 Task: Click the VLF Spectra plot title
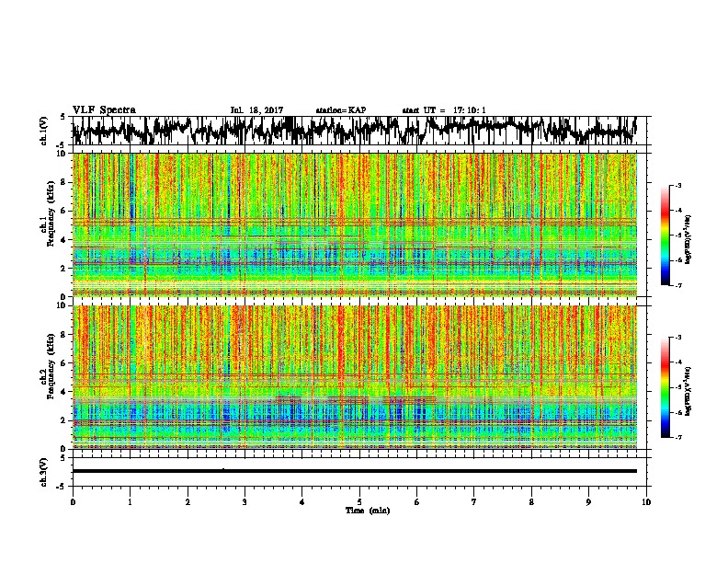coord(104,110)
